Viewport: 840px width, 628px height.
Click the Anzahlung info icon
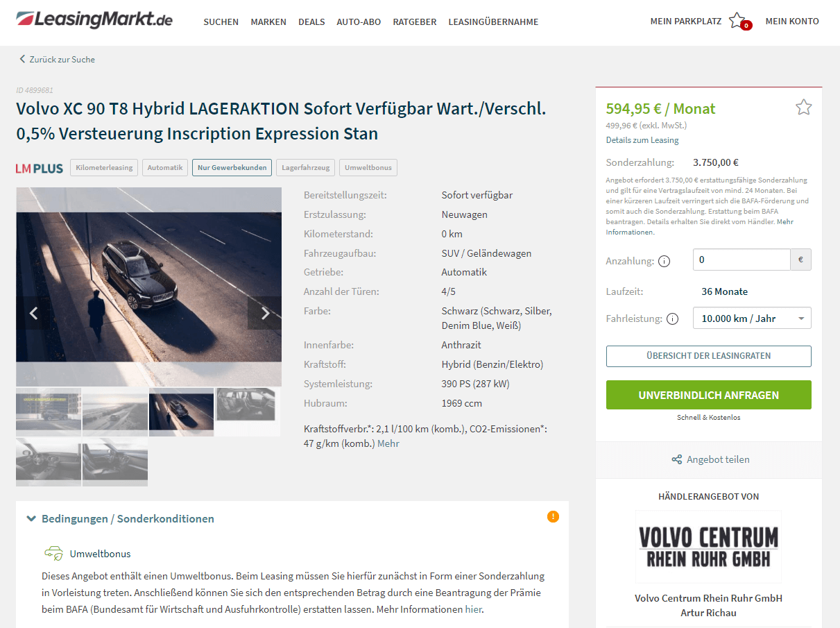pyautogui.click(x=665, y=262)
